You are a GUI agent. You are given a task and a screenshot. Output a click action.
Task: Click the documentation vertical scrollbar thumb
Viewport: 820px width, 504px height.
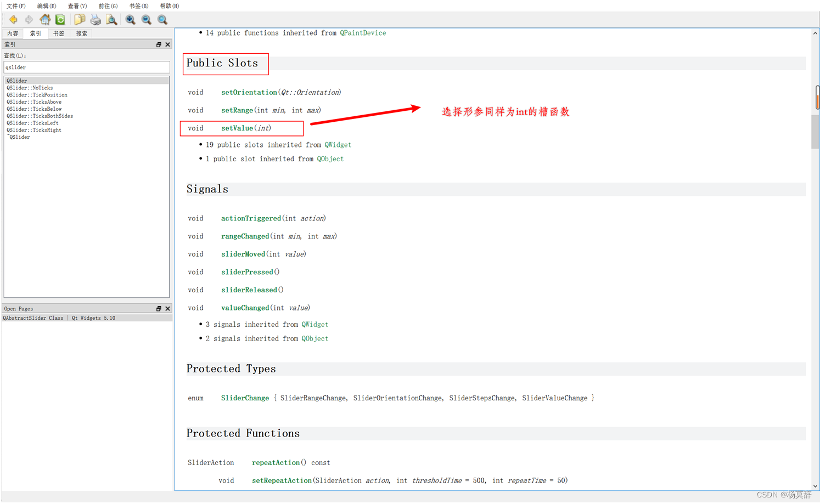click(x=815, y=132)
